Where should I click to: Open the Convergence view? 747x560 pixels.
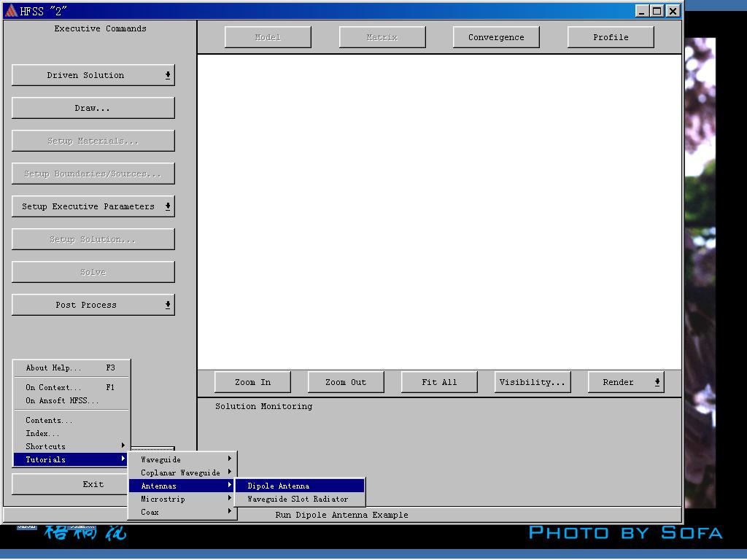click(x=496, y=37)
